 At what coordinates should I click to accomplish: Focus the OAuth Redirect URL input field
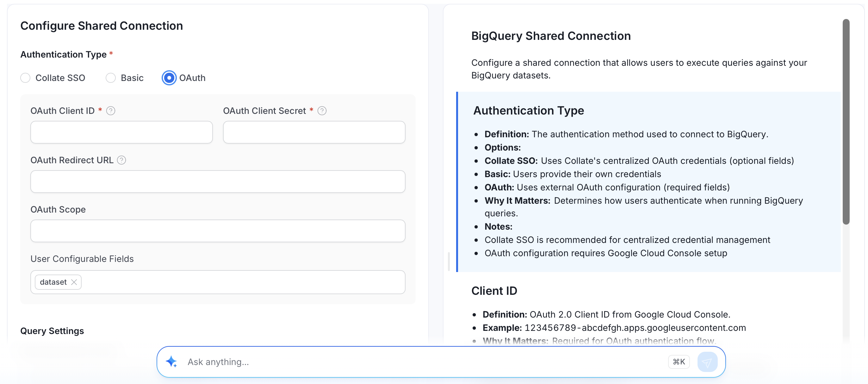coord(218,182)
